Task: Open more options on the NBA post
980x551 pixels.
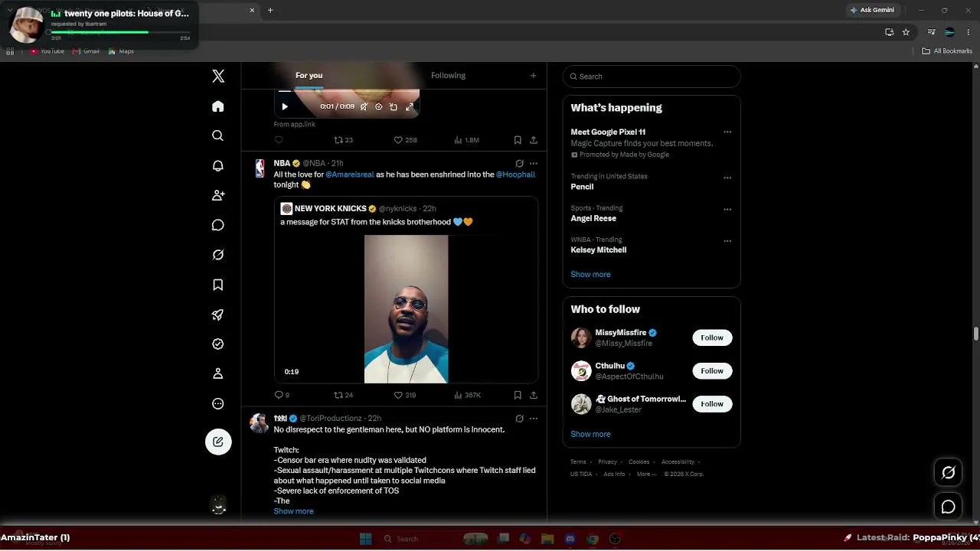Action: coord(534,163)
